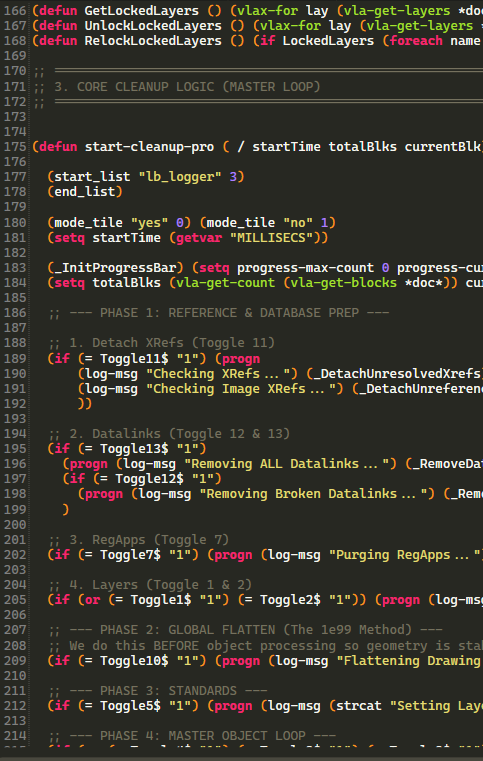
Task: Click the Toggle13$ variable
Action: coord(134,449)
